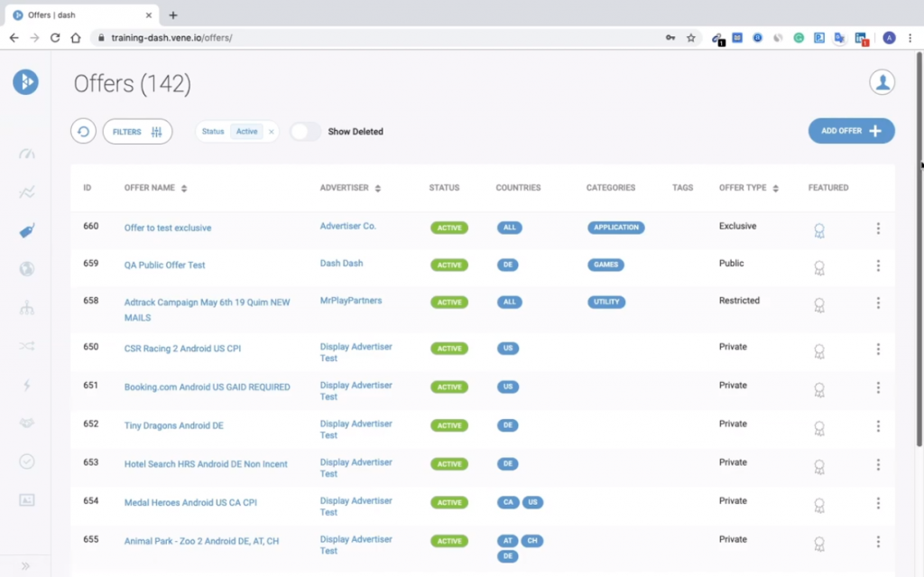Open the user profile avatar icon
This screenshot has width=924, height=577.
click(x=882, y=82)
